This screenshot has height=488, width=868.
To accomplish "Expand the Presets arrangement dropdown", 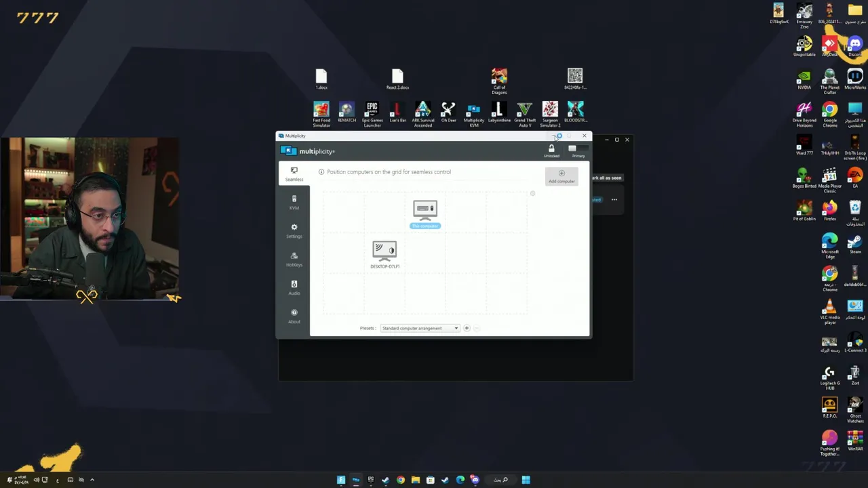I will pos(420,328).
